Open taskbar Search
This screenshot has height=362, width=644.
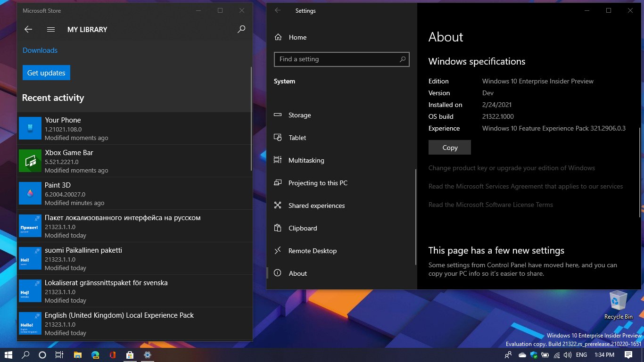(x=25, y=354)
